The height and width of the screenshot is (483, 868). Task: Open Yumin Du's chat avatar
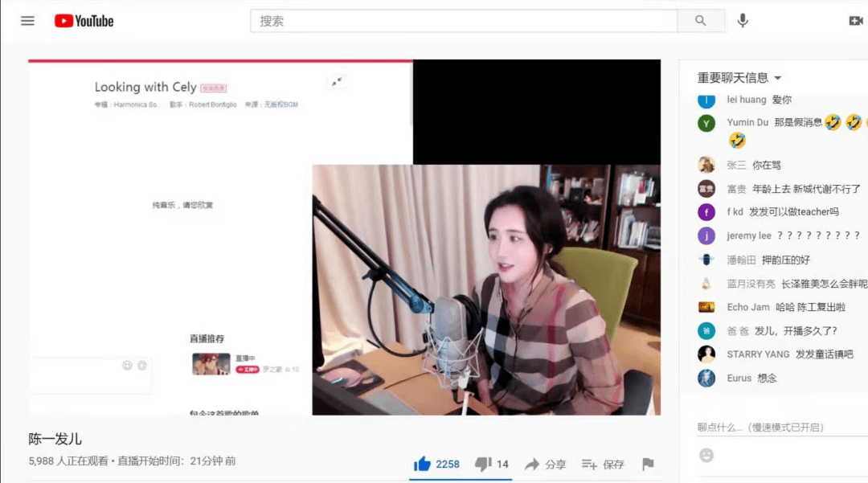(706, 123)
